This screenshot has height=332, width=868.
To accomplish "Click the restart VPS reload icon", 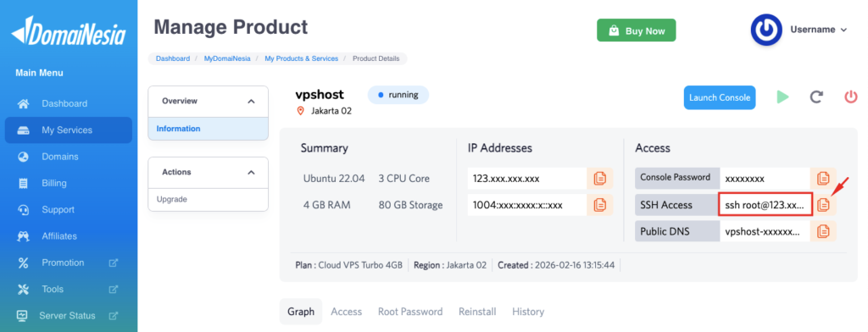I will [816, 97].
